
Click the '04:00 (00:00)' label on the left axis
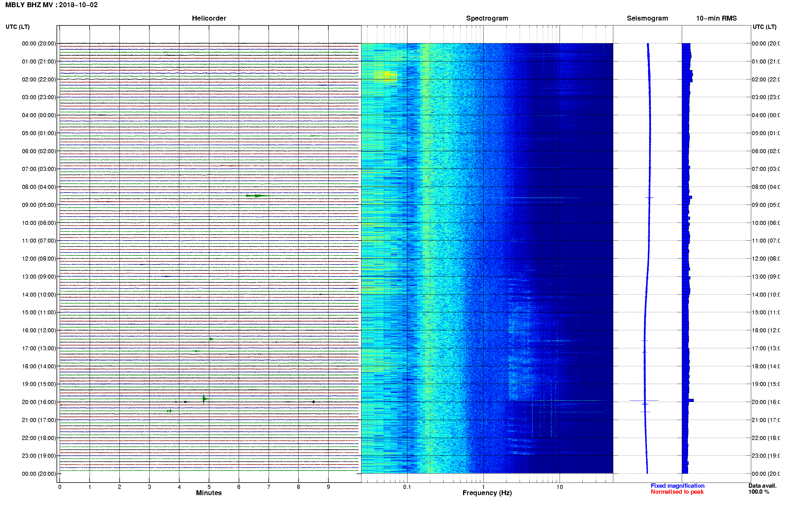click(39, 115)
